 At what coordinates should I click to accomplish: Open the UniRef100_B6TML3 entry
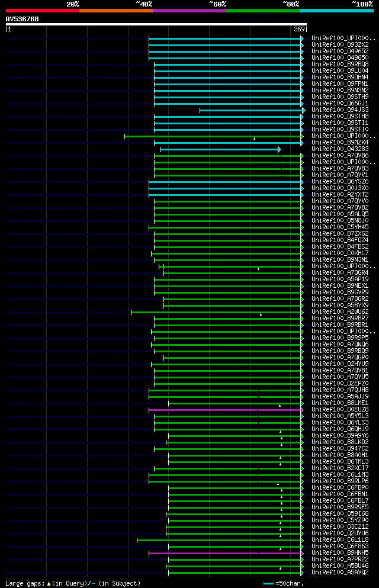click(340, 462)
